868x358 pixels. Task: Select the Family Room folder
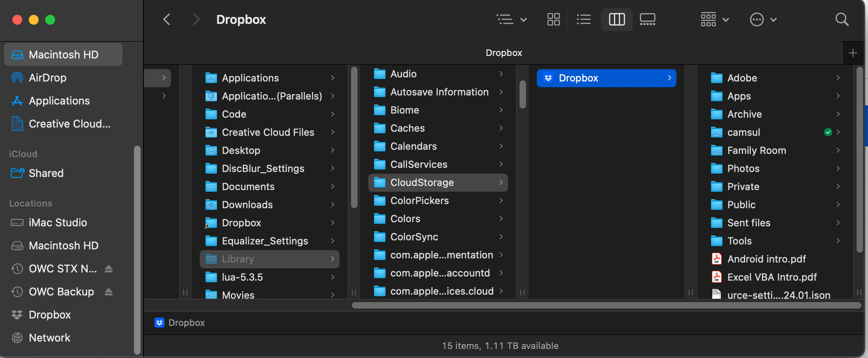pyautogui.click(x=775, y=150)
